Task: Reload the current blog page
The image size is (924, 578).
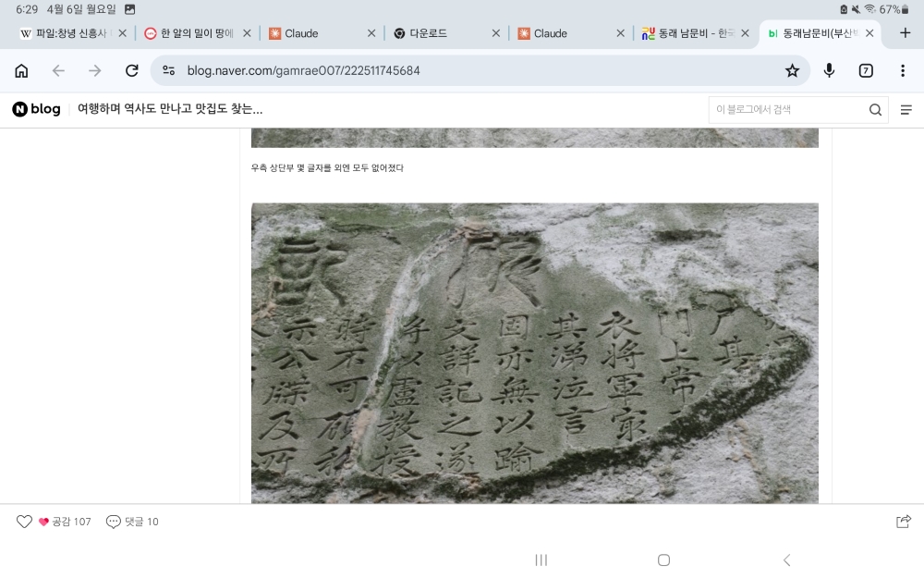Action: click(x=131, y=70)
